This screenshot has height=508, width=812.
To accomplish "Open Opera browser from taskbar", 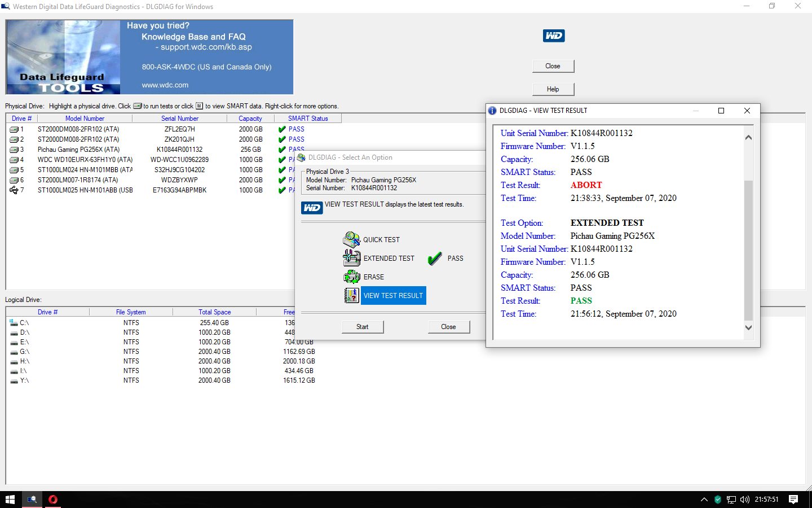I will coord(53,500).
